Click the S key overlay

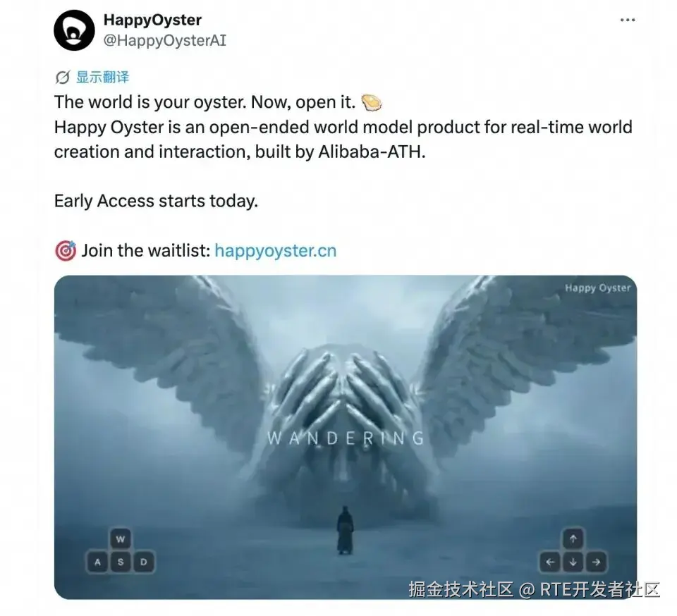pos(121,562)
